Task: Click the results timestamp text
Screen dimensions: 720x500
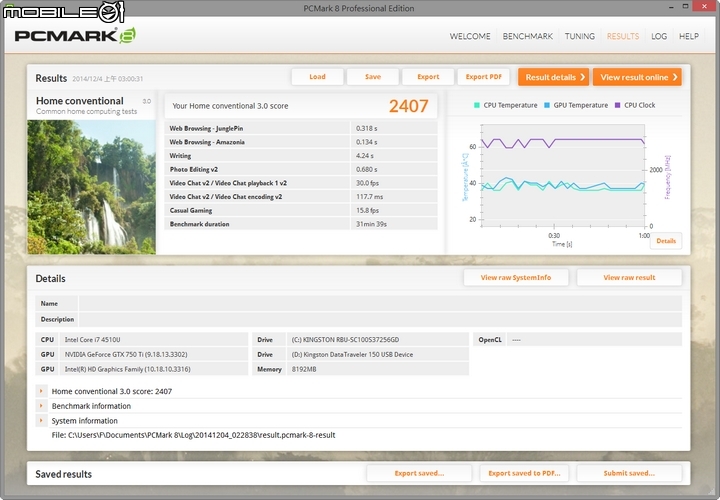Action: (107, 79)
